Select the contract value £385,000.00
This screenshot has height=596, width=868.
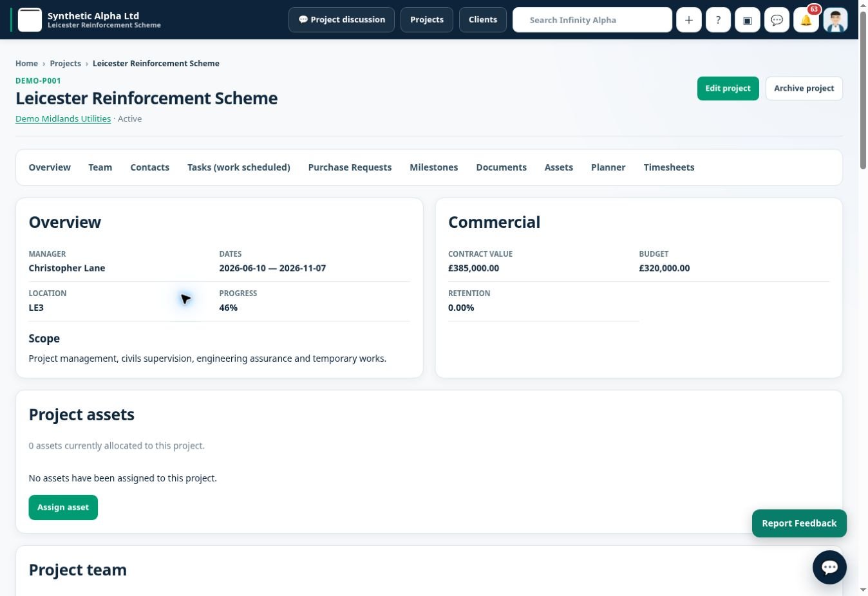[474, 268]
